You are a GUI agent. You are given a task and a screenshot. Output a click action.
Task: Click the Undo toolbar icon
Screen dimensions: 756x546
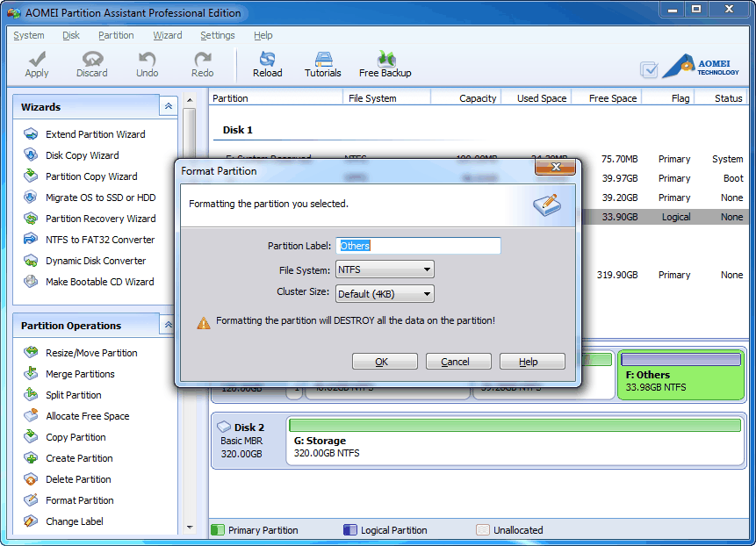[147, 62]
